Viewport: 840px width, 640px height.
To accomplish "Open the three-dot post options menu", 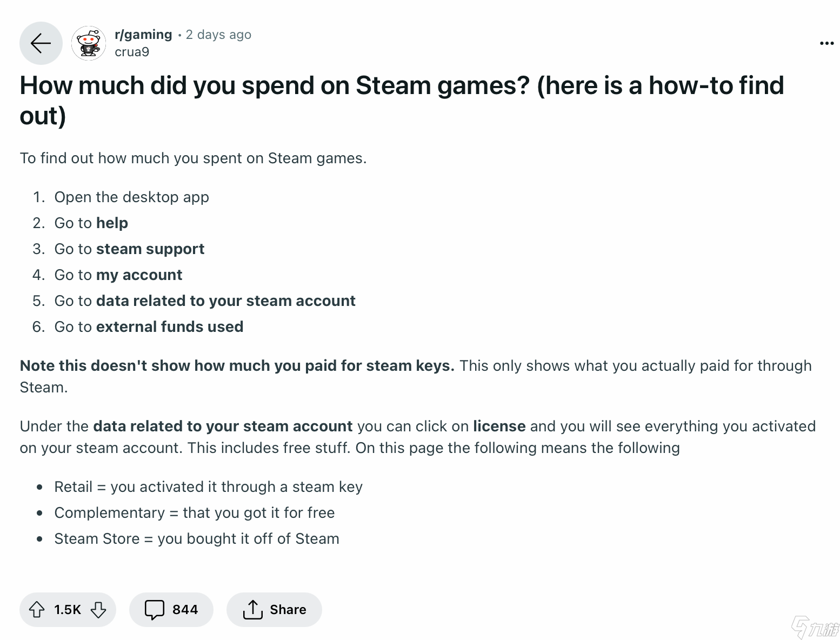I will click(x=826, y=43).
